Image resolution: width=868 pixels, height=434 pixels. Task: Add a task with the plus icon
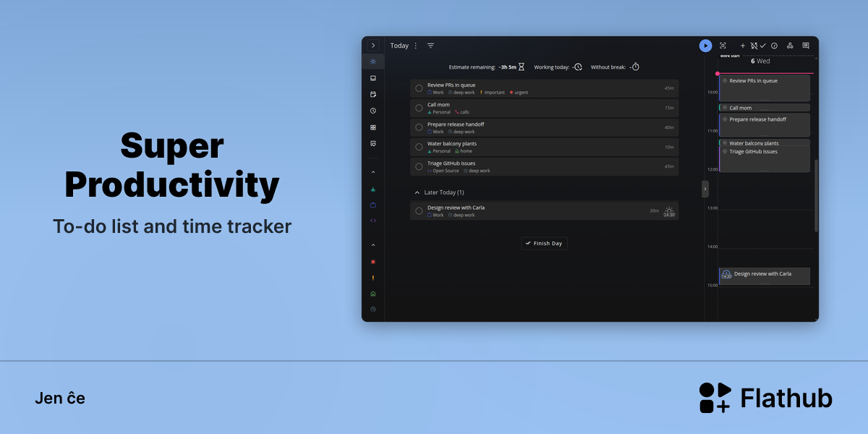pos(742,46)
